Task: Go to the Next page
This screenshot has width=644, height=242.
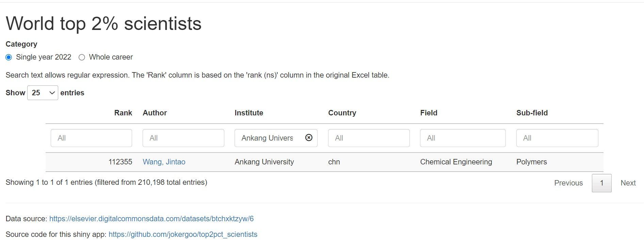Action: (628, 183)
